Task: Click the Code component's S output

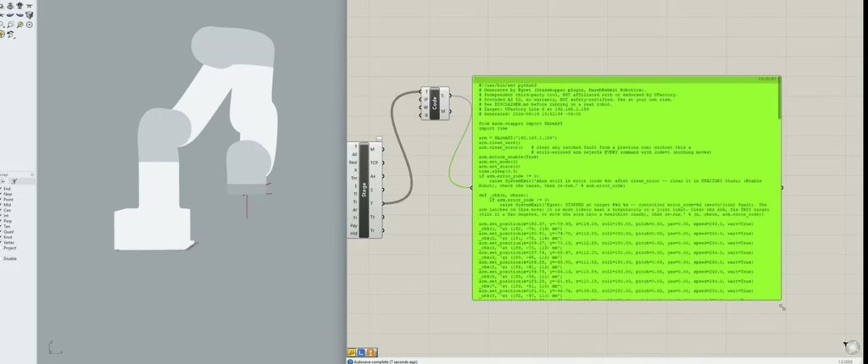Action: 442,95
